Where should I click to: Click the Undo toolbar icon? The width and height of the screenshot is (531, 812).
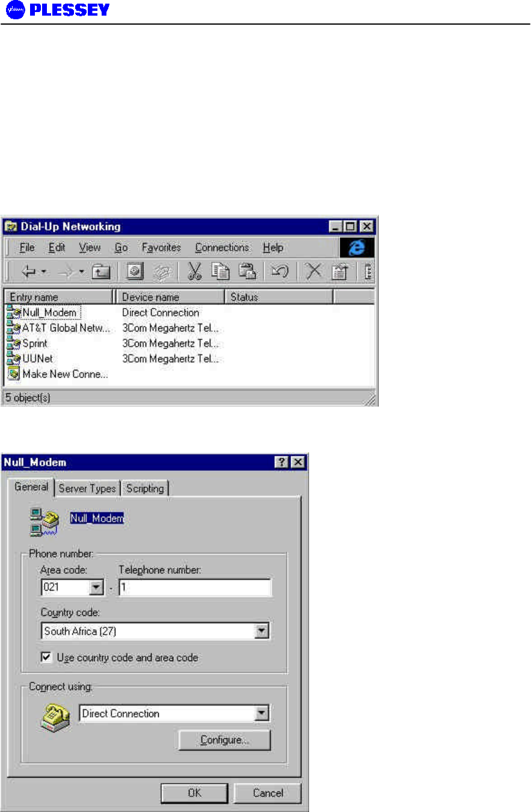click(x=280, y=272)
